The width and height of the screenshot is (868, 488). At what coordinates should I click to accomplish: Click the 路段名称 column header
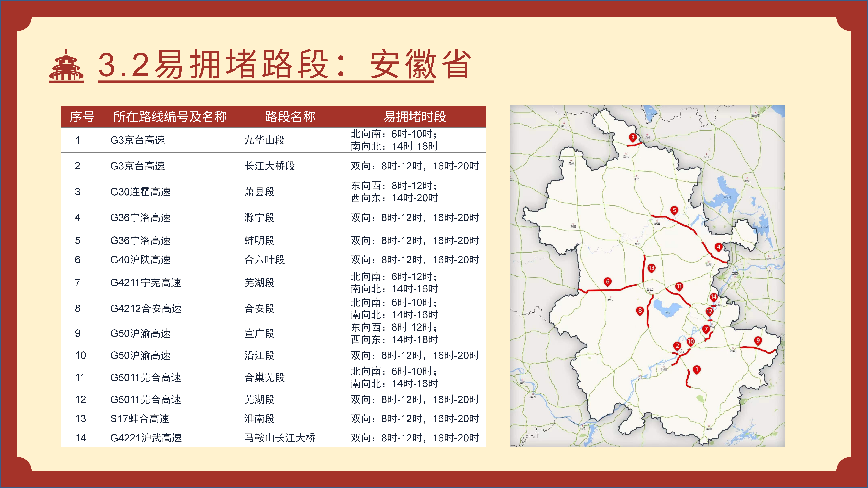coord(290,117)
